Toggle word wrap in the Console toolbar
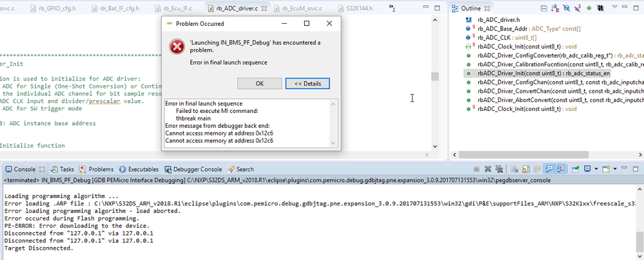 (537, 169)
